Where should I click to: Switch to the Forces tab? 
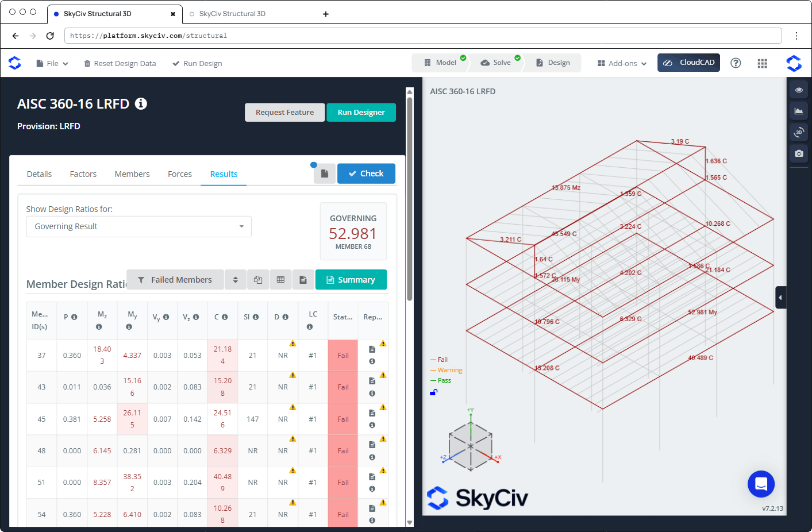(x=180, y=174)
